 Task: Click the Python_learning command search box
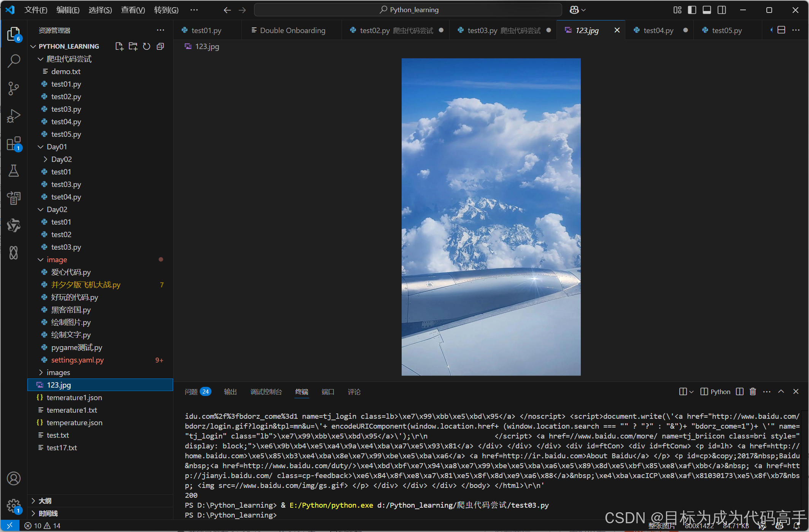408,10
